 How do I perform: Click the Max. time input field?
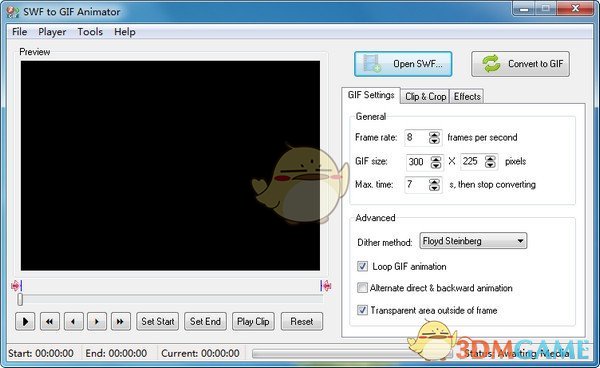click(417, 185)
